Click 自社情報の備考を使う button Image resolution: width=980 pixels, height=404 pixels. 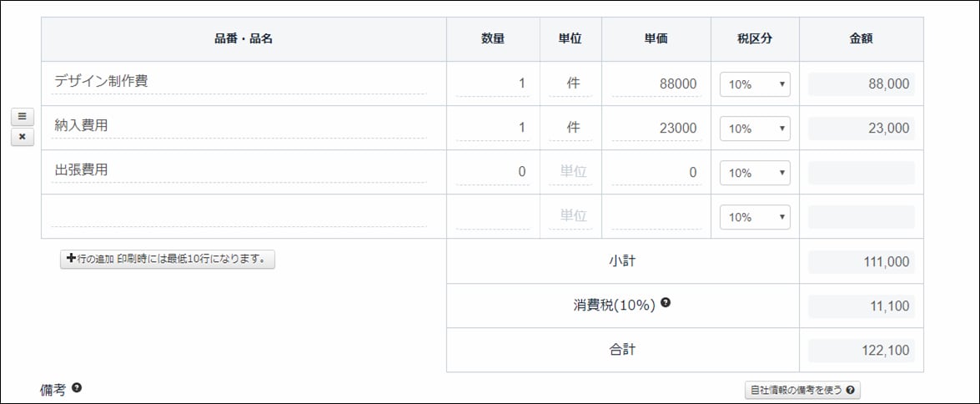(x=802, y=390)
